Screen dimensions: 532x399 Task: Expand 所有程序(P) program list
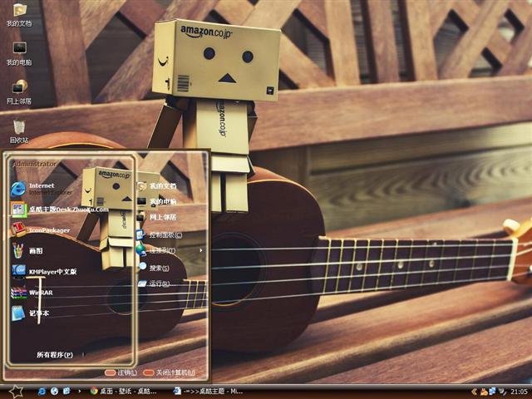57,355
